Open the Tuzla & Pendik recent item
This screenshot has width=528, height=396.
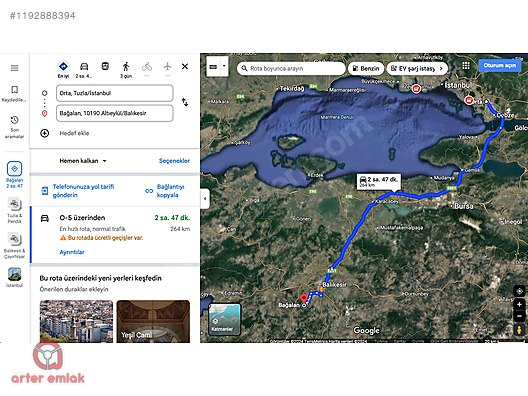tap(14, 210)
